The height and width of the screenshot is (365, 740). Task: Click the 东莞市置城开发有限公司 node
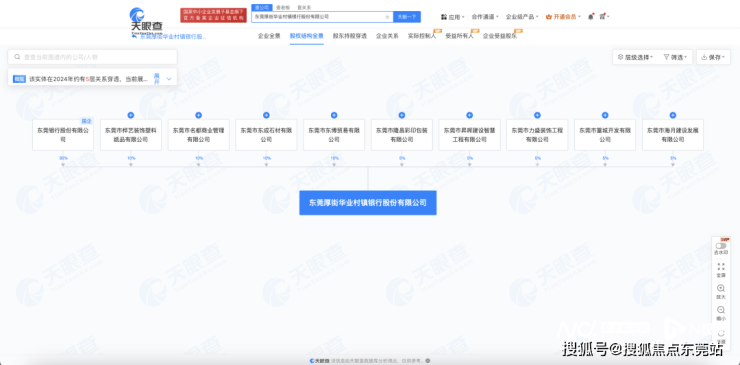(605, 135)
